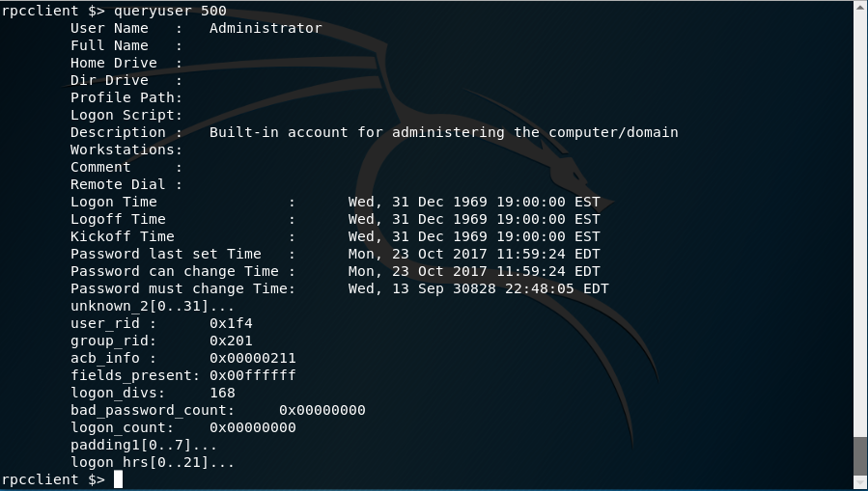Click the Password last set Time value
Image resolution: width=868 pixels, height=491 pixels.
point(474,254)
